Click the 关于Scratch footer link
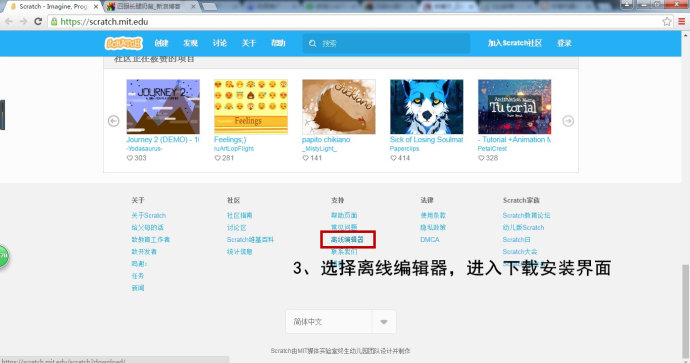Image resolution: width=690 pixels, height=363 pixels. tap(149, 215)
